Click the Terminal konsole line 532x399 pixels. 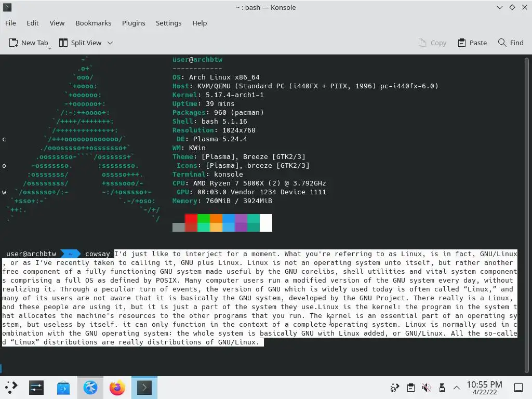click(x=208, y=175)
